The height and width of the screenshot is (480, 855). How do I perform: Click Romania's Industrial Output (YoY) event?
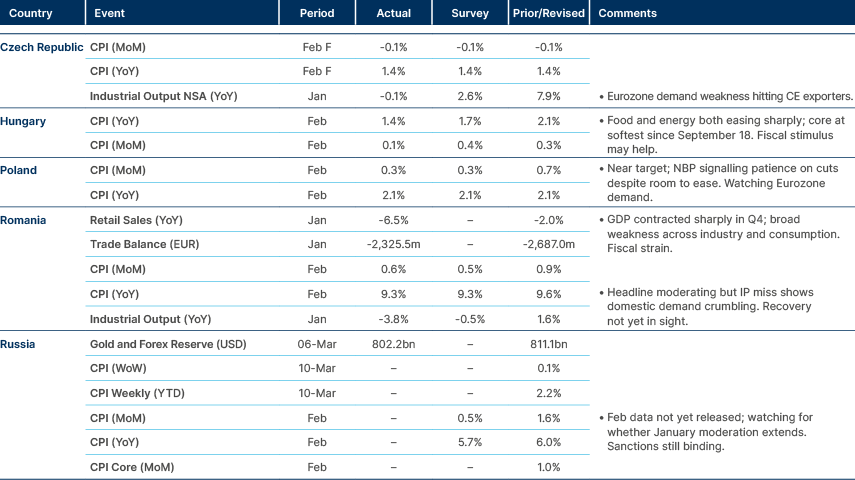coord(150,319)
